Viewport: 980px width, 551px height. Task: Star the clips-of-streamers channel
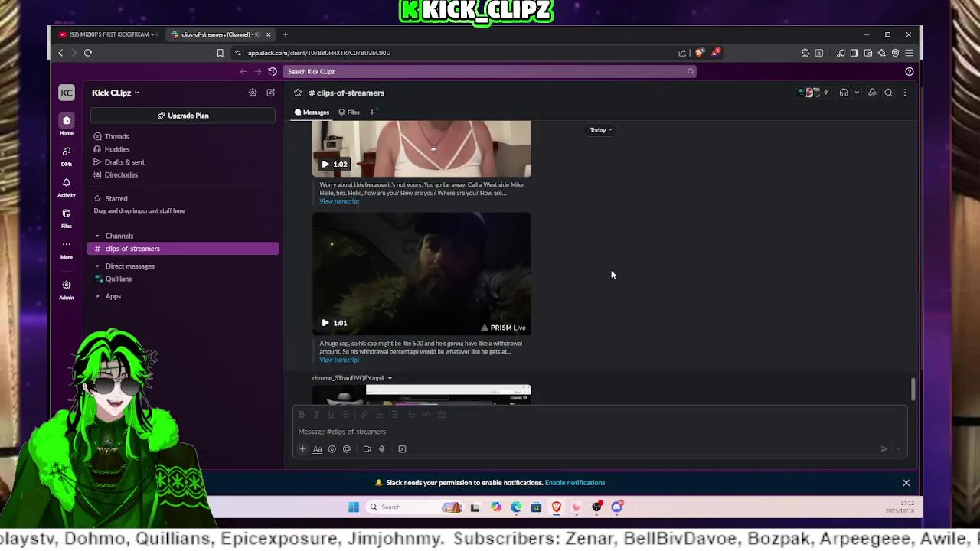pyautogui.click(x=298, y=93)
